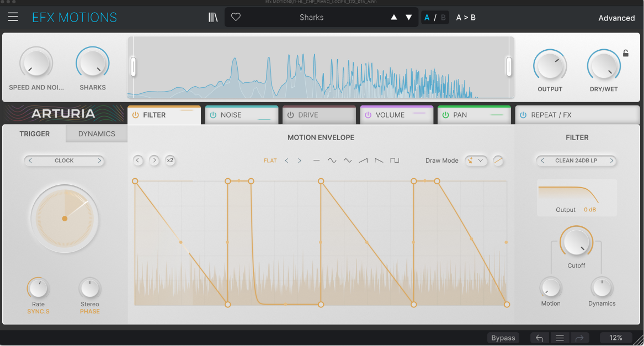Click the SYNC.S rate mode label

click(x=38, y=311)
